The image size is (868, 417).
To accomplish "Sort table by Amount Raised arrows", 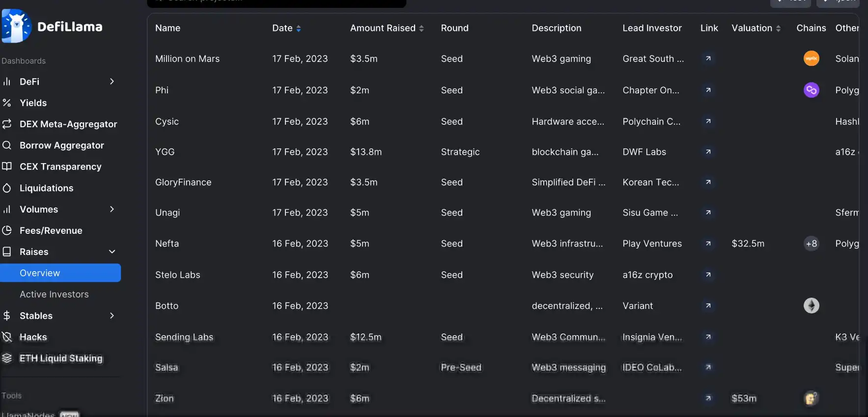I will [421, 28].
